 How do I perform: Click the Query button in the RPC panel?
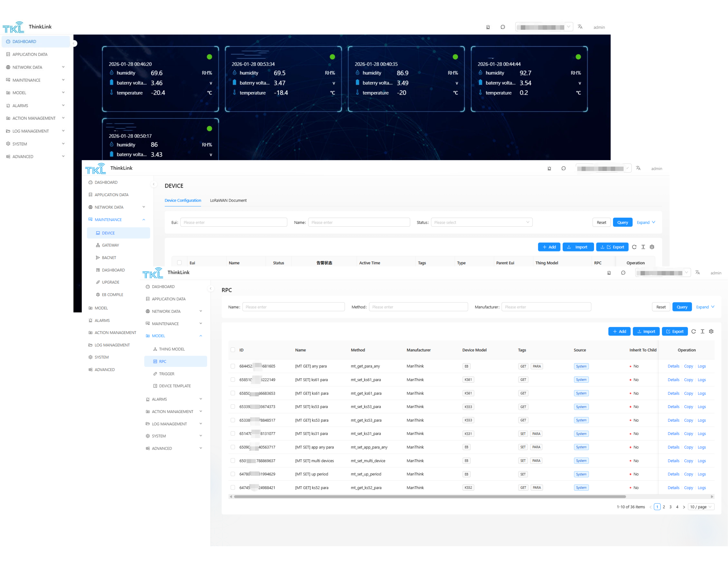pos(682,307)
